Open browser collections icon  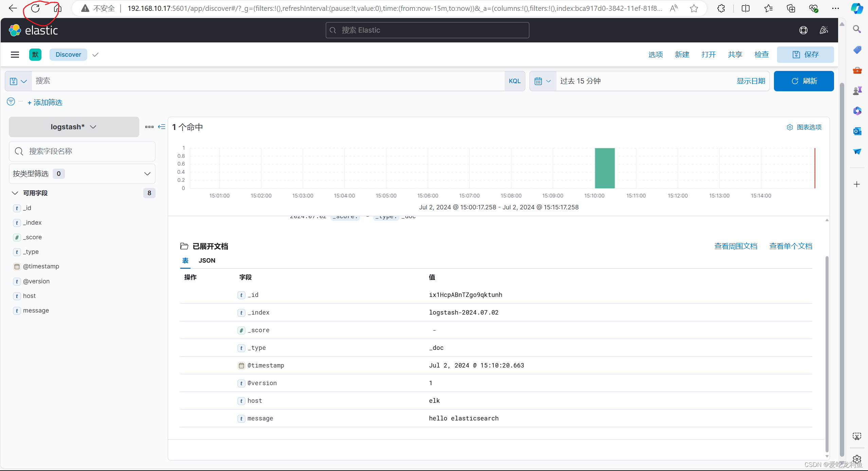tap(791, 8)
